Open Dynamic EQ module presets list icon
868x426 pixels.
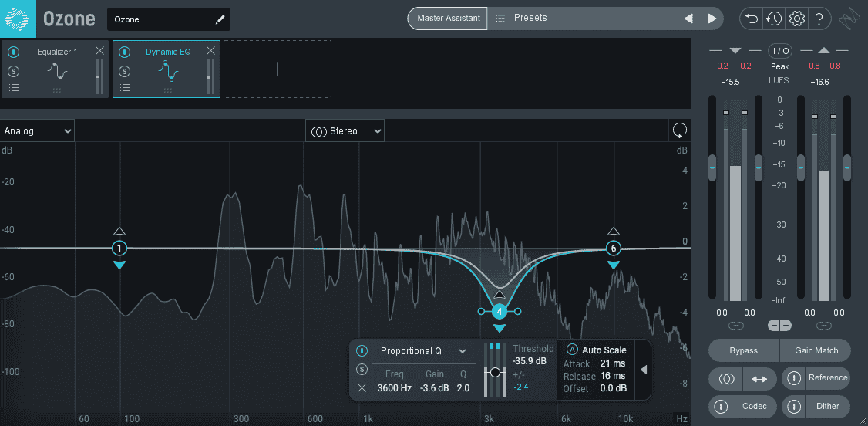coord(125,87)
